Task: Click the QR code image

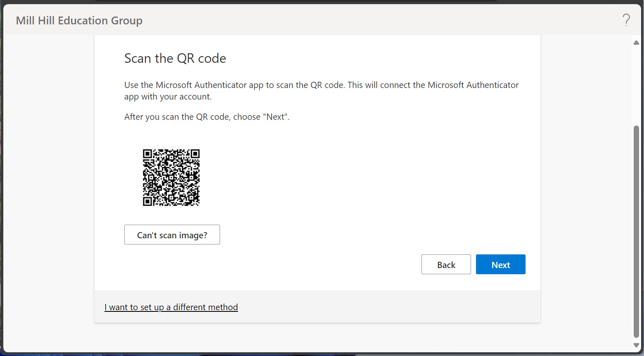Action: (171, 178)
